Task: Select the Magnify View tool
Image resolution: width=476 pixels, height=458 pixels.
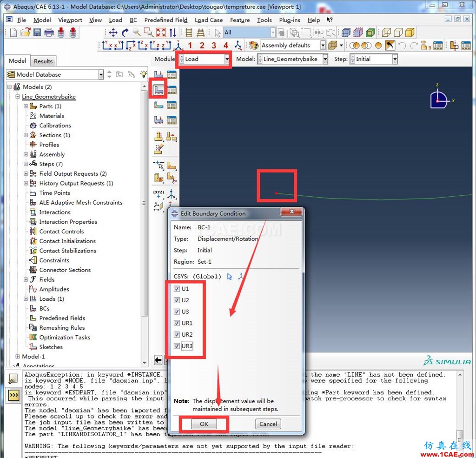Action: [137, 33]
